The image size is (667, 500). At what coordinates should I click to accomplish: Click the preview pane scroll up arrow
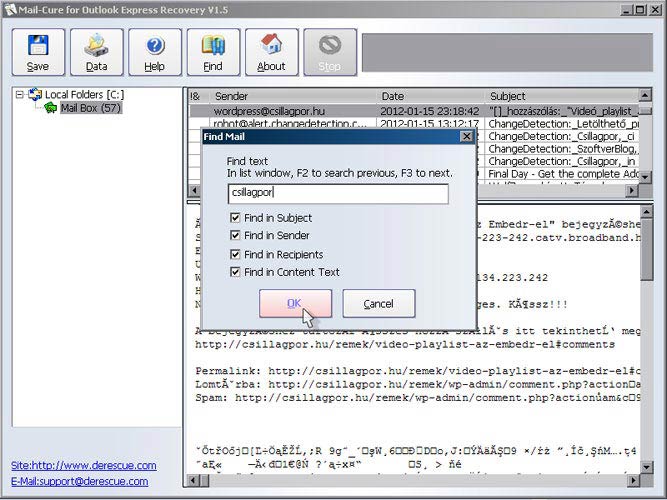tap(647, 211)
